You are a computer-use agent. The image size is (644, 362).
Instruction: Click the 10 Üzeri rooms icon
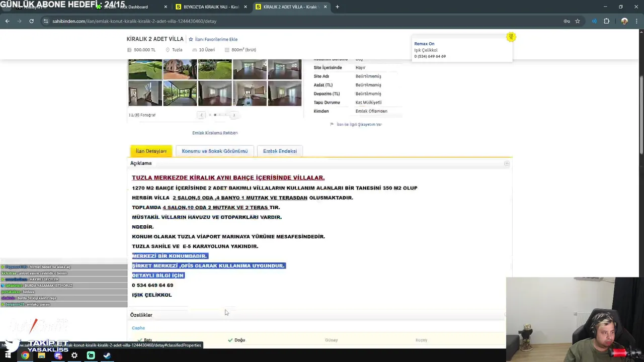click(195, 50)
